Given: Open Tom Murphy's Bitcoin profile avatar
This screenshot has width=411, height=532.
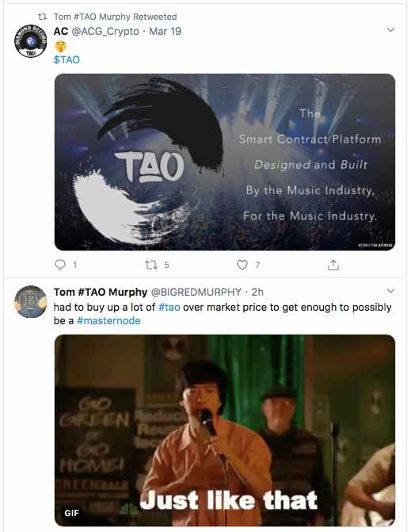Looking at the screenshot, I should (x=31, y=301).
